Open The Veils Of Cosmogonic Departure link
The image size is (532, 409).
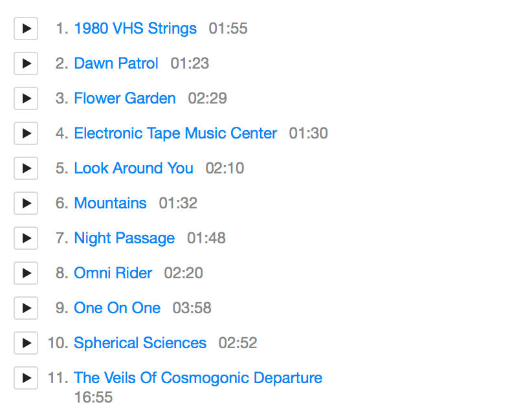198,378
